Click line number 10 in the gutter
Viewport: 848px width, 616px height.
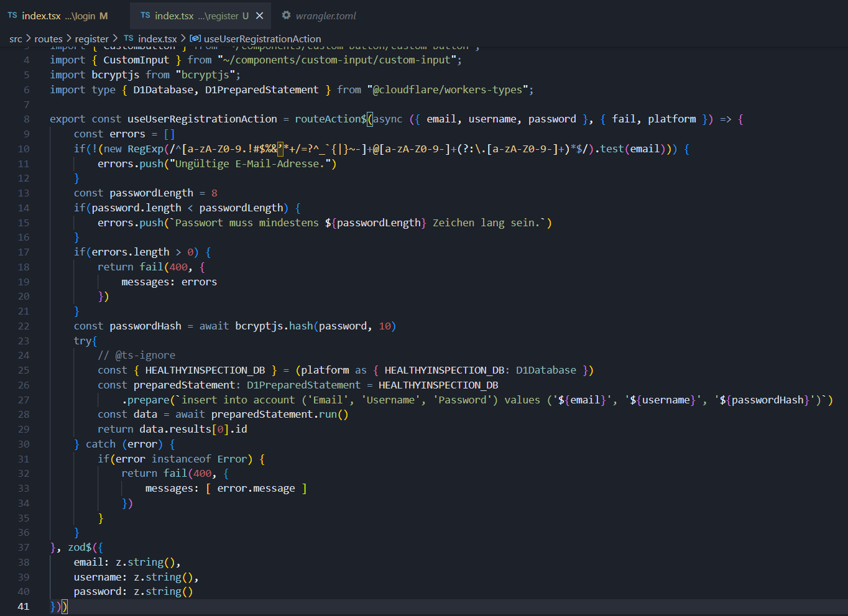tap(24, 149)
